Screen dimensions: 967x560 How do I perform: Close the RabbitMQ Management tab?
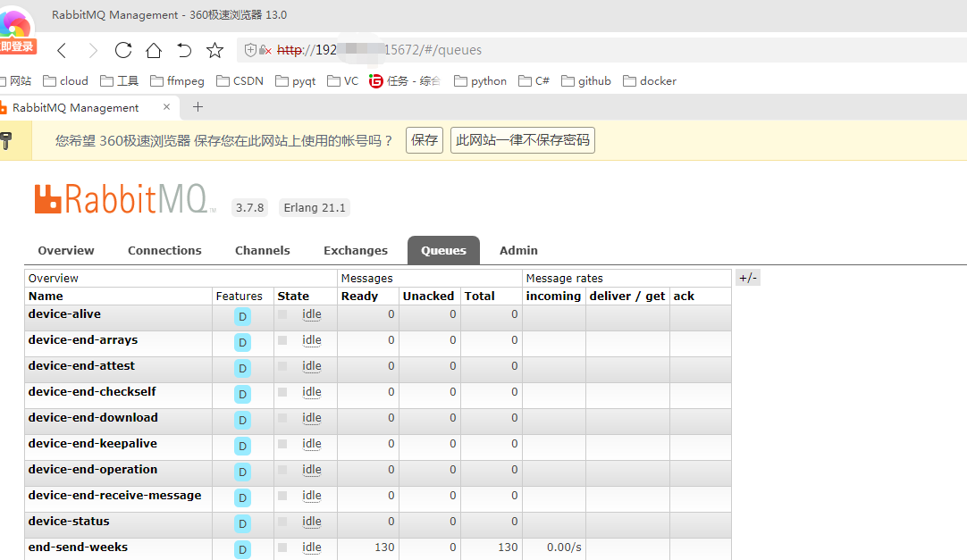[166, 107]
